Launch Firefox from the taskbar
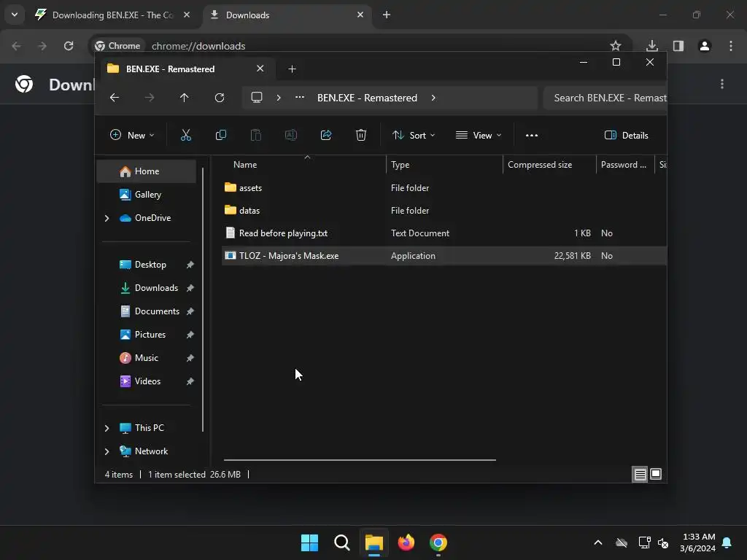 tap(406, 542)
